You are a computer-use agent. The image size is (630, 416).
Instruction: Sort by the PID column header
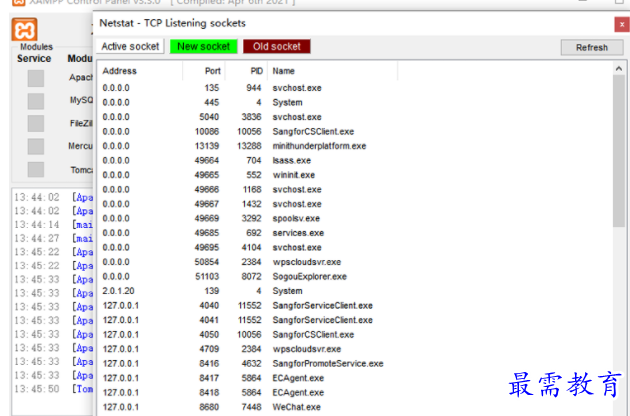pyautogui.click(x=246, y=71)
